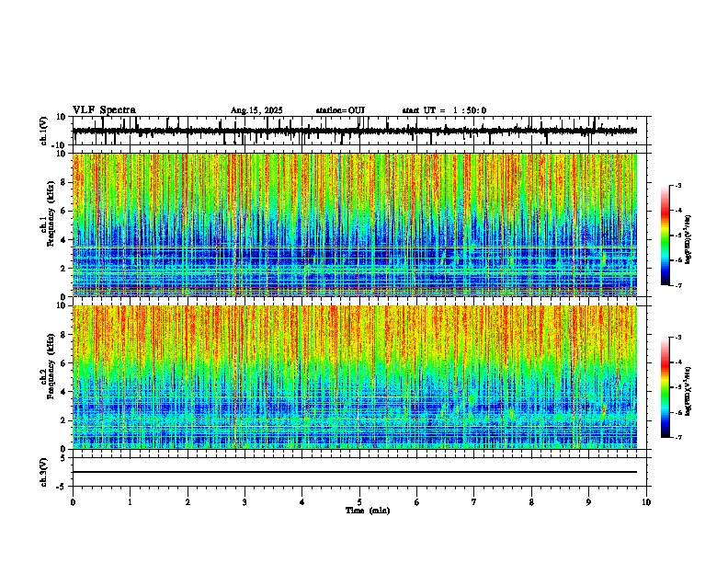Click the "station=OUI" header label

(340, 110)
